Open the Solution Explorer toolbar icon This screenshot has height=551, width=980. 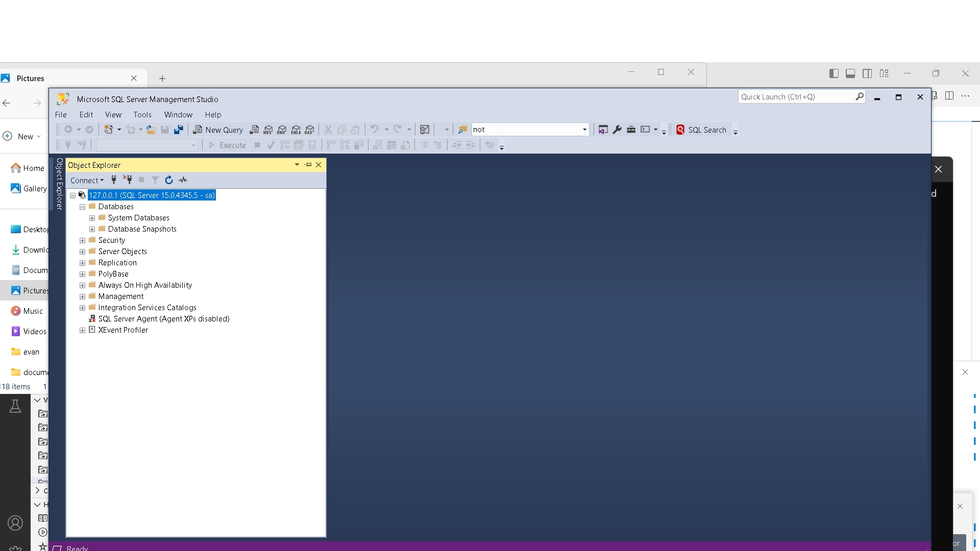coord(603,130)
